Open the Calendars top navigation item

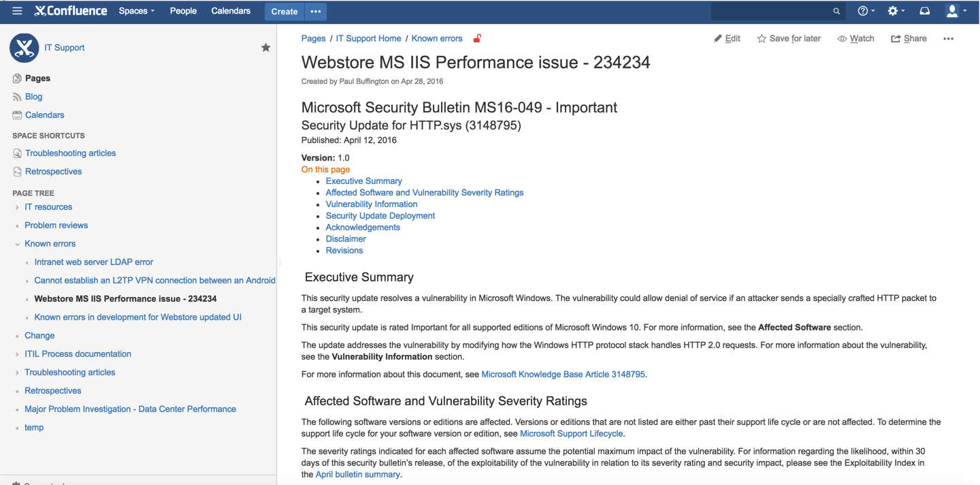[231, 11]
